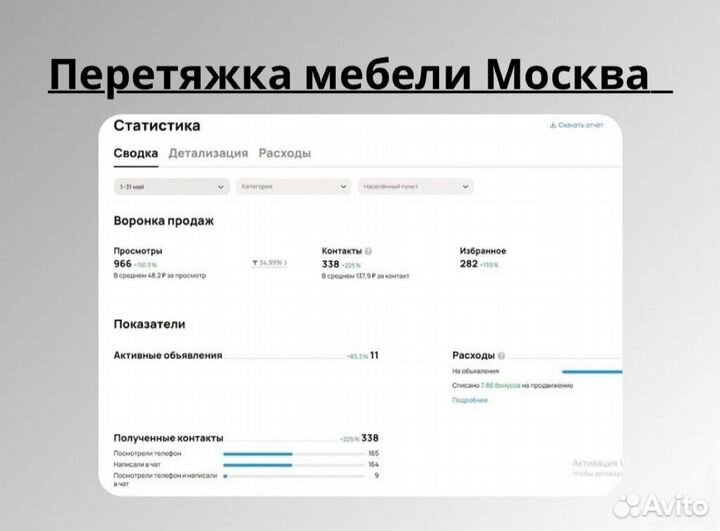Click the Перетяжка мебели Москва title
720x531 pixels.
tap(349, 74)
